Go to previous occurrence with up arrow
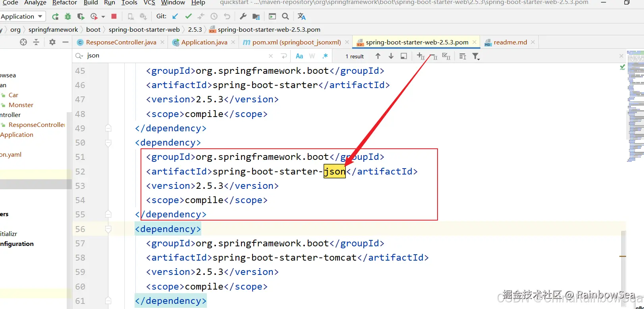 tap(378, 56)
